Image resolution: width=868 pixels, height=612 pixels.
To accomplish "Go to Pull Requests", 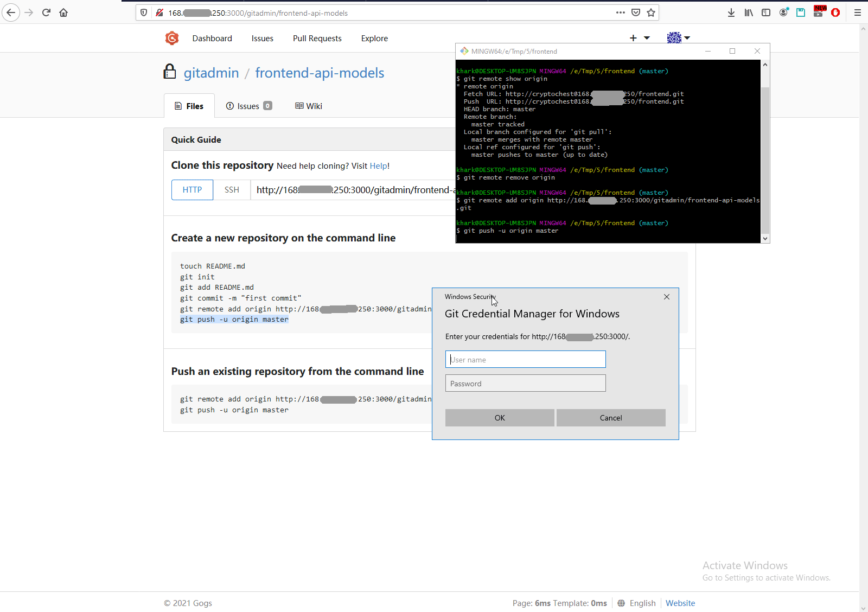I will click(x=317, y=39).
